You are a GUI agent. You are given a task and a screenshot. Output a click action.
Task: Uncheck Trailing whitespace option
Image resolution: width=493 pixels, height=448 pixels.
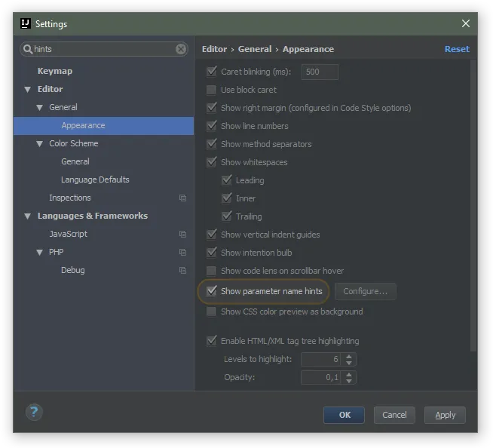click(x=227, y=216)
